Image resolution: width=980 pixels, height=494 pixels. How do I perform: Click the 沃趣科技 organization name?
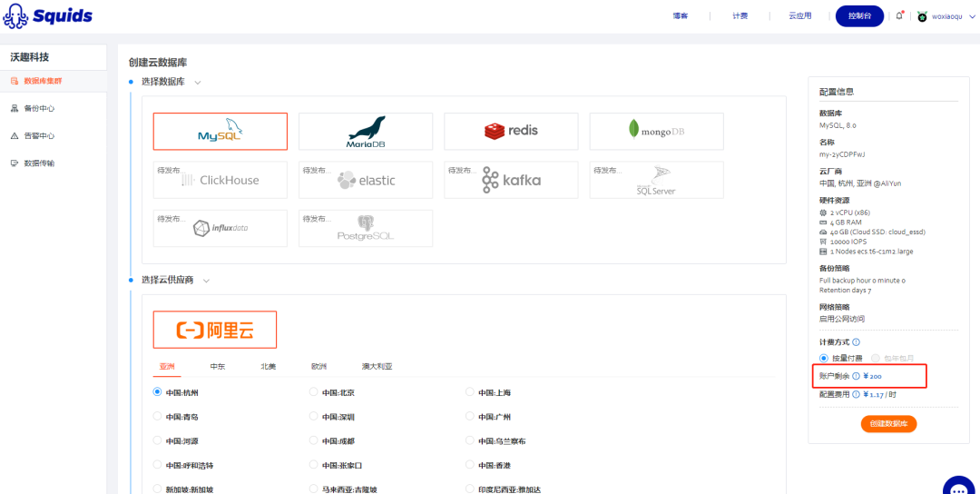coord(30,57)
